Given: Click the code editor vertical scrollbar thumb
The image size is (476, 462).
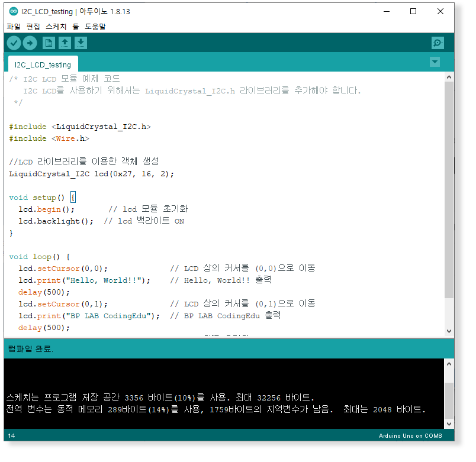Looking at the screenshot, I should (449, 190).
